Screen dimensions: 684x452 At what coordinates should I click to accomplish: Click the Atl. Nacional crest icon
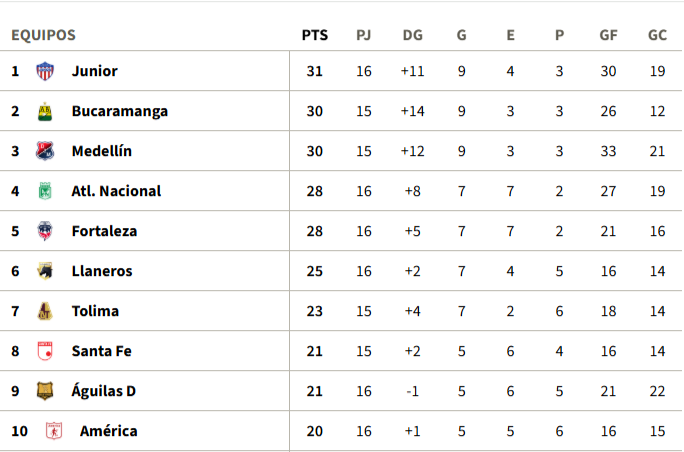44,191
